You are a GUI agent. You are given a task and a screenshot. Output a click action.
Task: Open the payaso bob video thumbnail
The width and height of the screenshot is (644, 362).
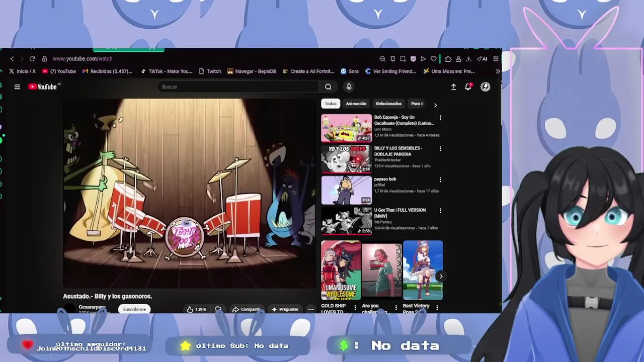347,190
